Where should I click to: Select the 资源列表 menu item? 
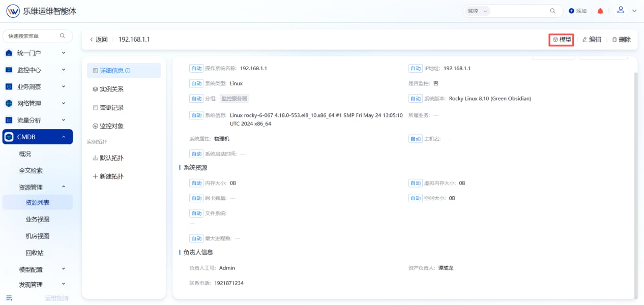point(38,202)
